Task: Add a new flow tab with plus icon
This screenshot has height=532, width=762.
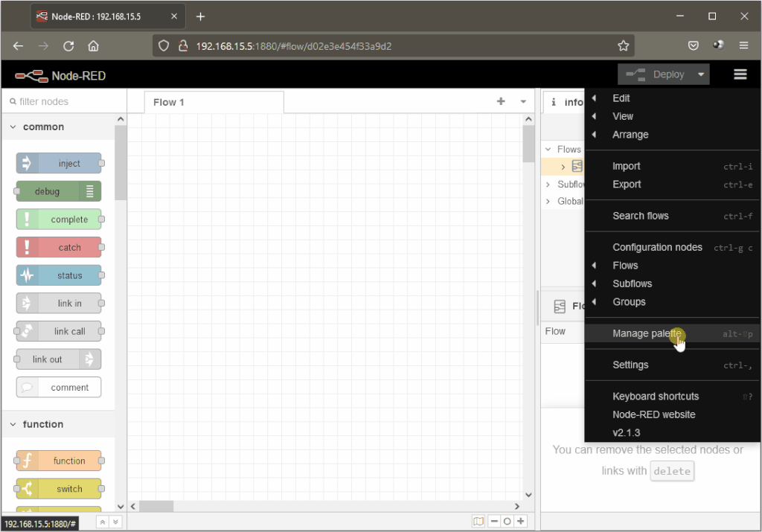Action: [501, 101]
